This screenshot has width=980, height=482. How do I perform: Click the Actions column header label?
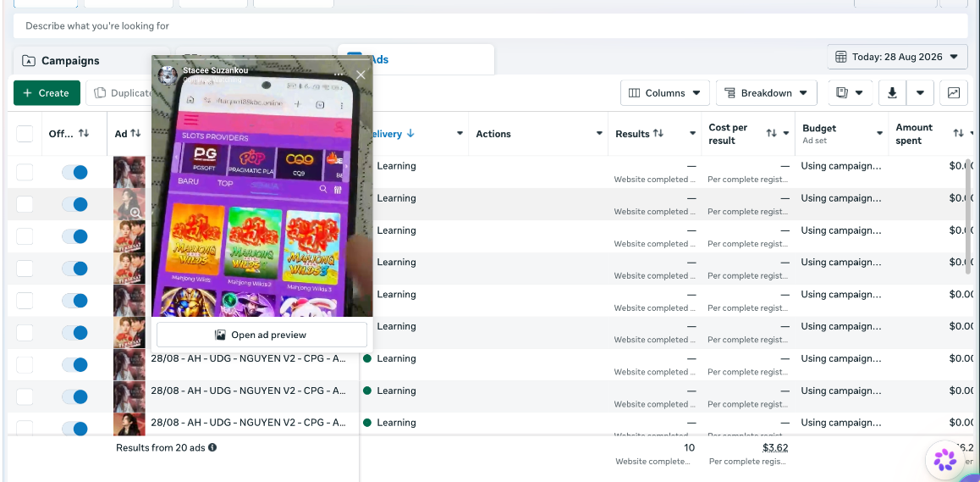click(x=493, y=133)
